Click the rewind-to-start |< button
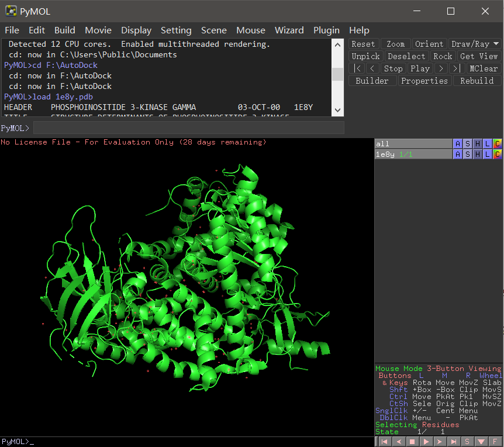The image size is (504, 447). pos(357,68)
